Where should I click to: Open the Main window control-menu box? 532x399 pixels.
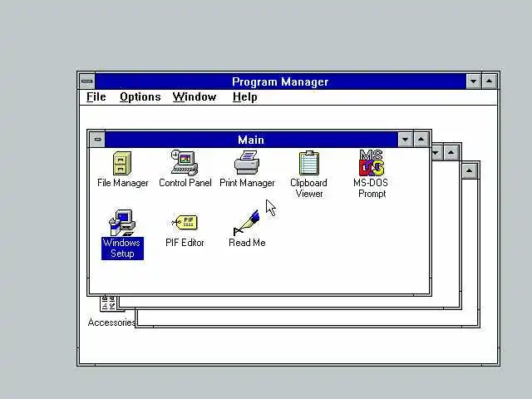click(x=97, y=139)
